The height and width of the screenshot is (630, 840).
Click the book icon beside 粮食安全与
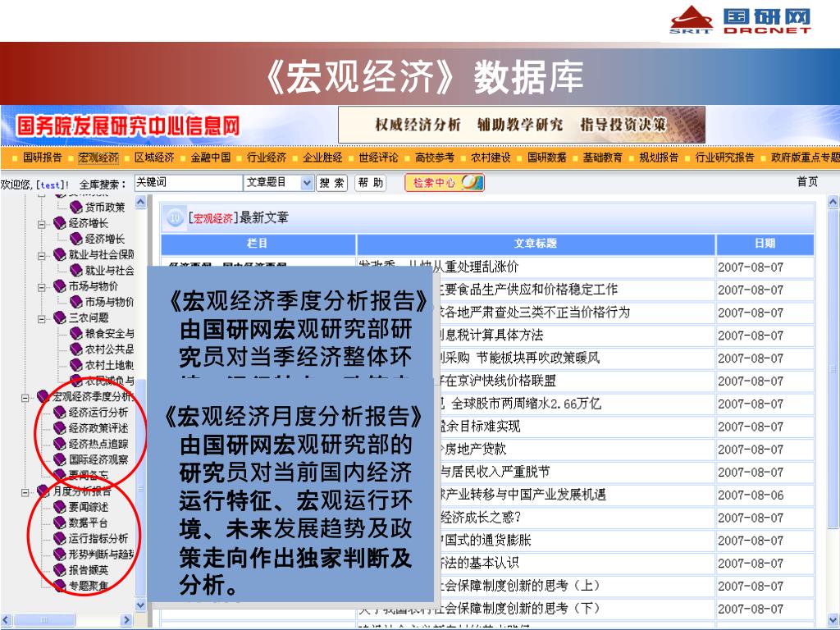point(76,334)
